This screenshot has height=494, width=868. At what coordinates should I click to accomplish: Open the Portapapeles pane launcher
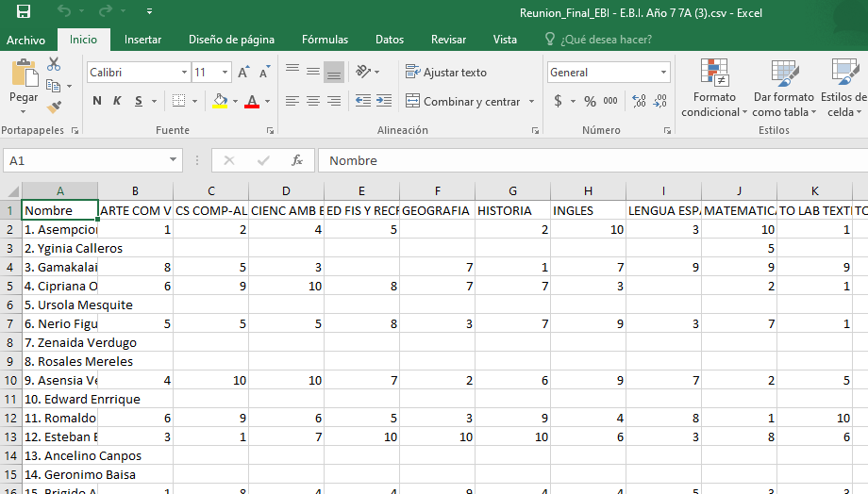(75, 130)
